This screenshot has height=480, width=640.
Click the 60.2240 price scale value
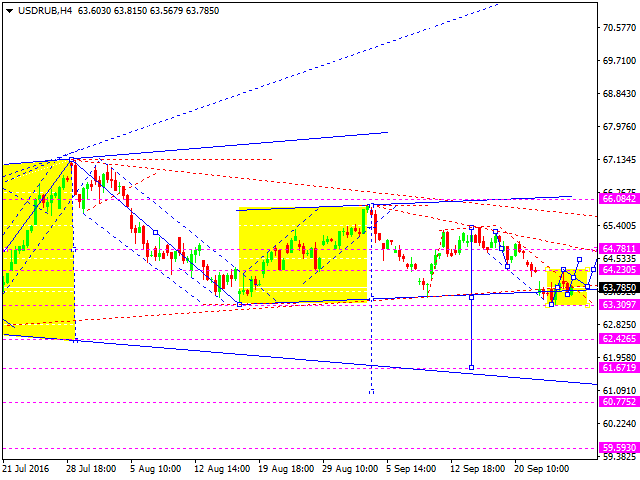click(619, 424)
